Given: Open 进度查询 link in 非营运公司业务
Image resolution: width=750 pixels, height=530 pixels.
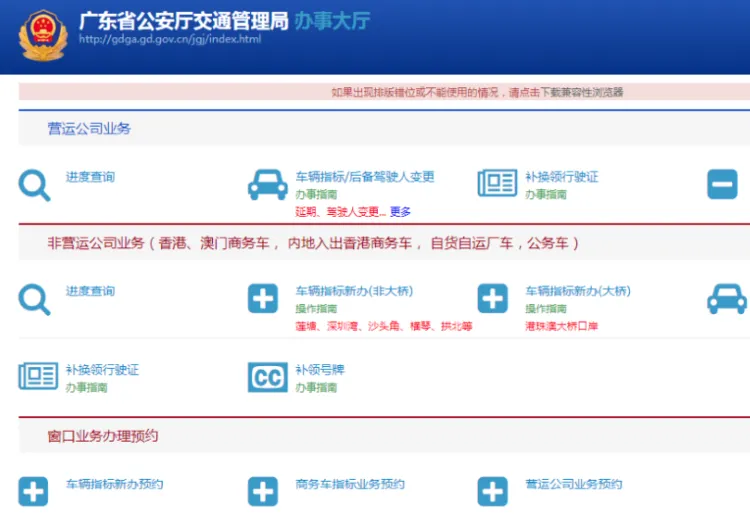Looking at the screenshot, I should tap(90, 291).
